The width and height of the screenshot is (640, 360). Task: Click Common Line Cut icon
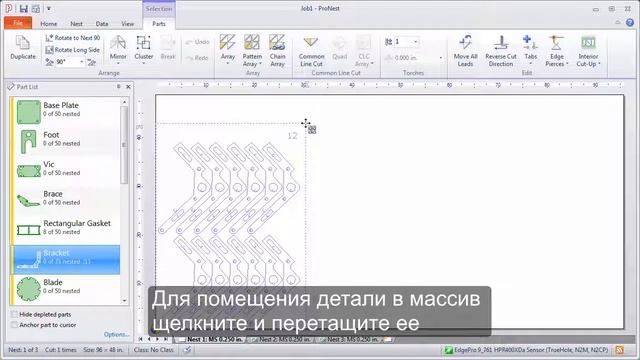[x=311, y=42]
